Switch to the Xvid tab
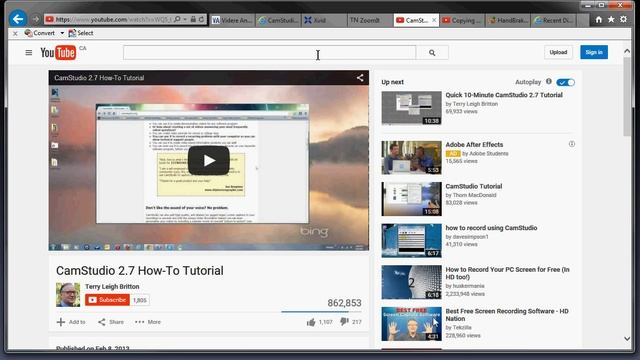 click(x=324, y=20)
